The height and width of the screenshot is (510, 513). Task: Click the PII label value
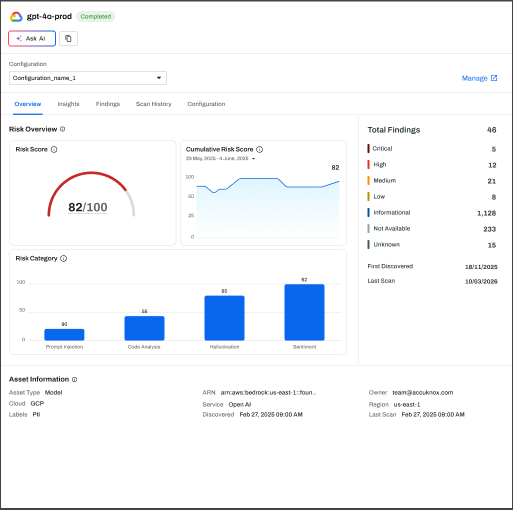[x=36, y=415]
